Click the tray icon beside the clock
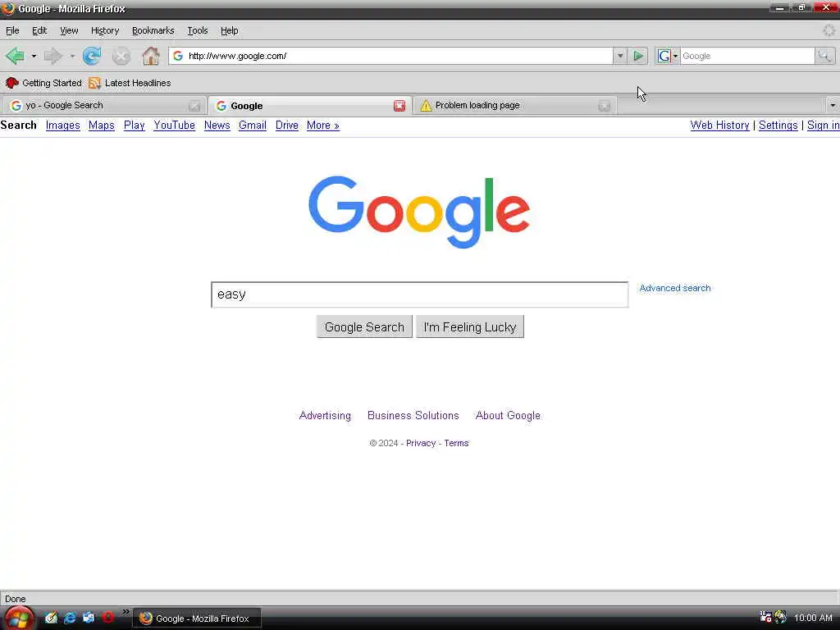Image resolution: width=840 pixels, height=630 pixels. (x=781, y=617)
